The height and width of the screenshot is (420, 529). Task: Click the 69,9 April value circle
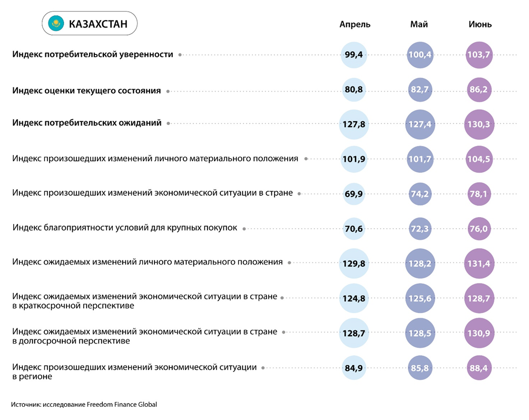tap(354, 194)
